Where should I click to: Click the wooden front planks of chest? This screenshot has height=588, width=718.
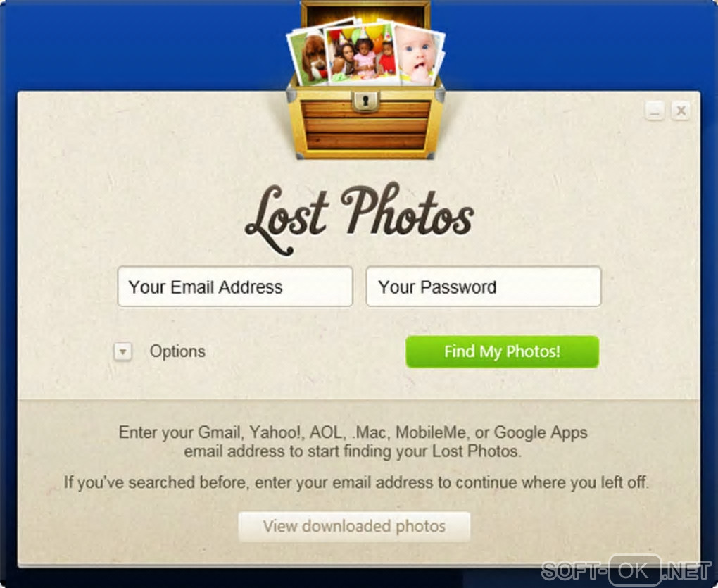click(x=365, y=125)
